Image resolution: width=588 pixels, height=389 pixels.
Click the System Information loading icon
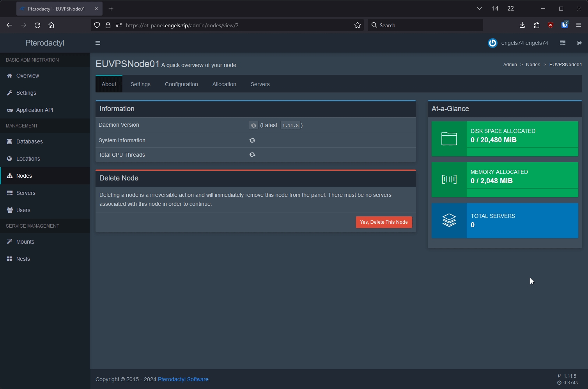coord(252,140)
